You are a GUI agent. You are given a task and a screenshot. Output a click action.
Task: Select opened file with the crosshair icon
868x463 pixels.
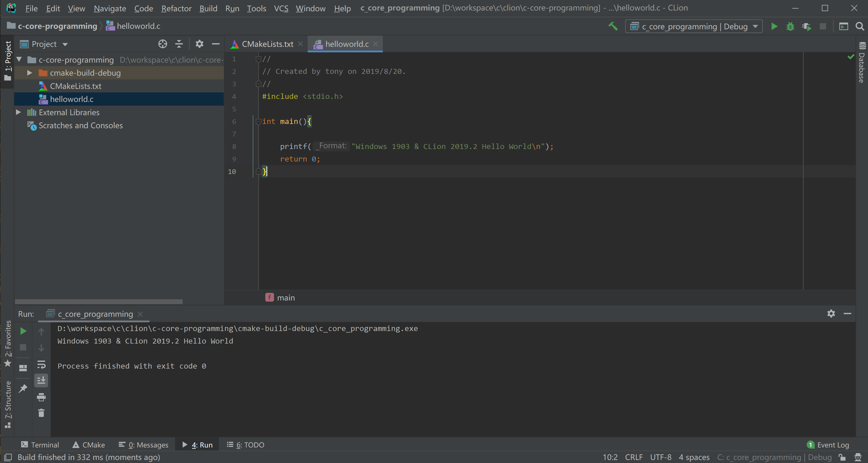point(163,44)
